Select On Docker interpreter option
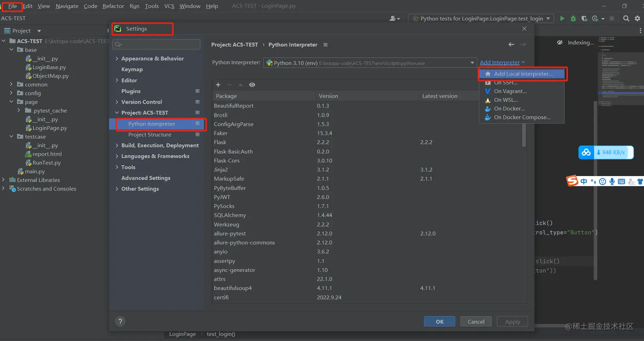Image resolution: width=644 pixels, height=341 pixels. (522, 109)
